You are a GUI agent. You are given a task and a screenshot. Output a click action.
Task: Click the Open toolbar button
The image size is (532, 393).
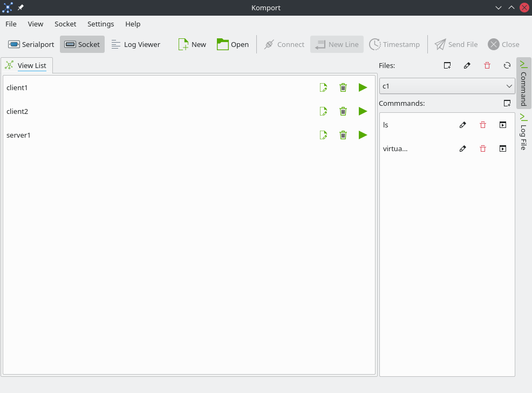point(233,44)
